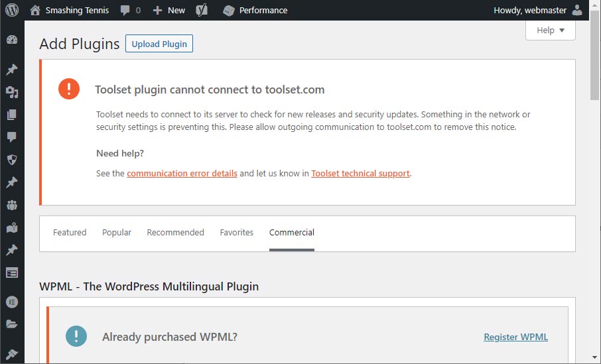
Task: Open the Performance cube icon
Action: [228, 11]
